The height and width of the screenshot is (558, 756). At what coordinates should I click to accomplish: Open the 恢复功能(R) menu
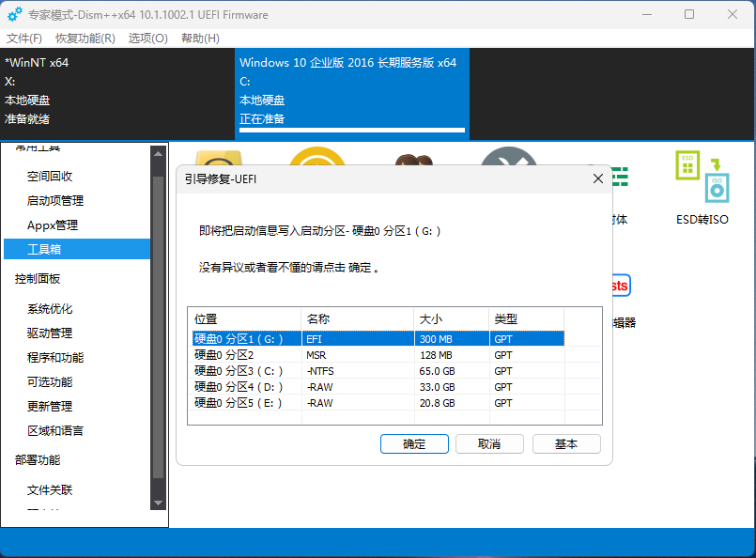pos(85,39)
